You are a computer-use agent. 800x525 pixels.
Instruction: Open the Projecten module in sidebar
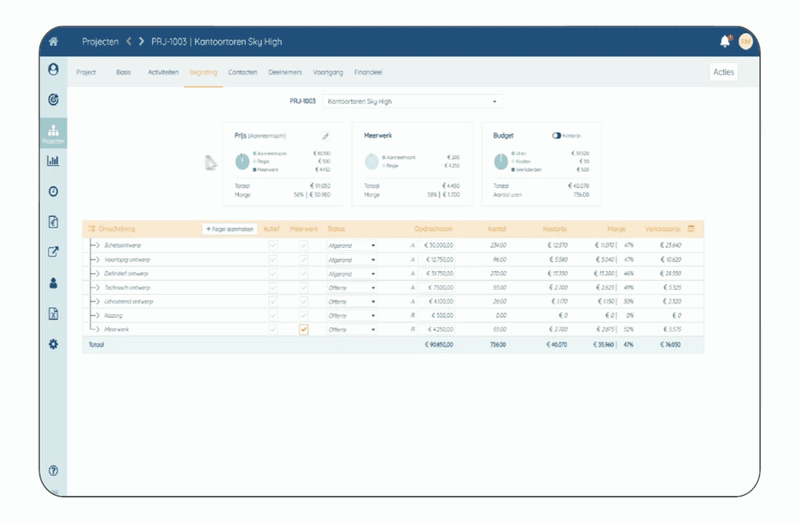tap(53, 133)
